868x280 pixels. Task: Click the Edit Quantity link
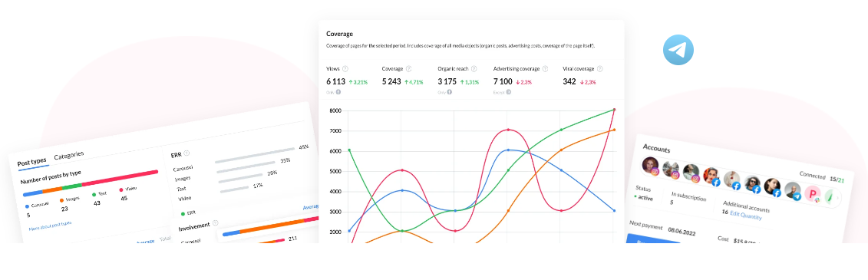pos(746,216)
